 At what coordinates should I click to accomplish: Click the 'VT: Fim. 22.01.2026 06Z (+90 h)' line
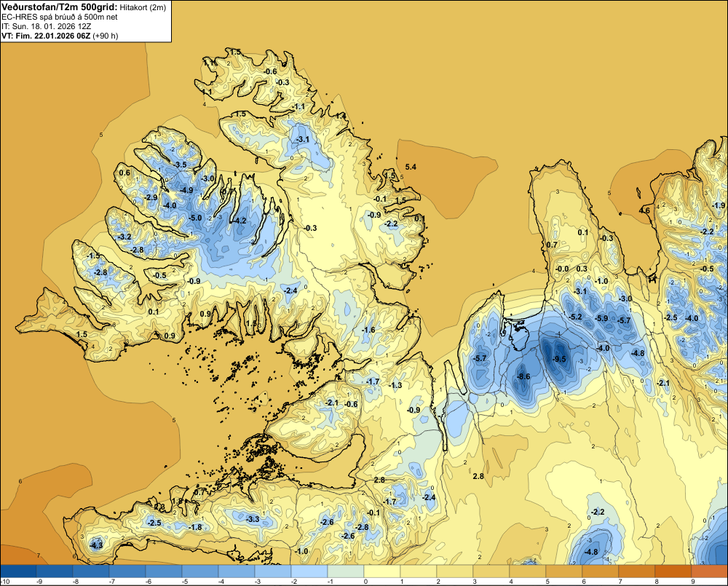tap(60, 36)
